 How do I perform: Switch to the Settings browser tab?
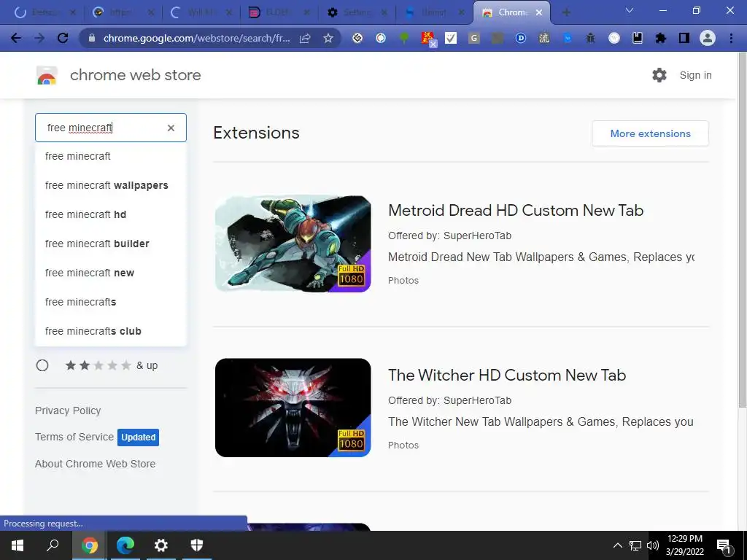point(357,12)
